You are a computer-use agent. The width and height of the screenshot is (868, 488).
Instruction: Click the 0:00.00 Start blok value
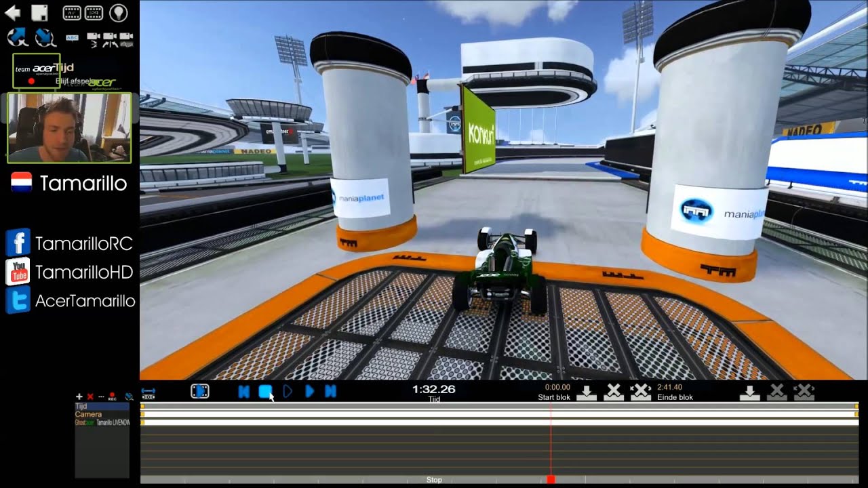(x=557, y=388)
